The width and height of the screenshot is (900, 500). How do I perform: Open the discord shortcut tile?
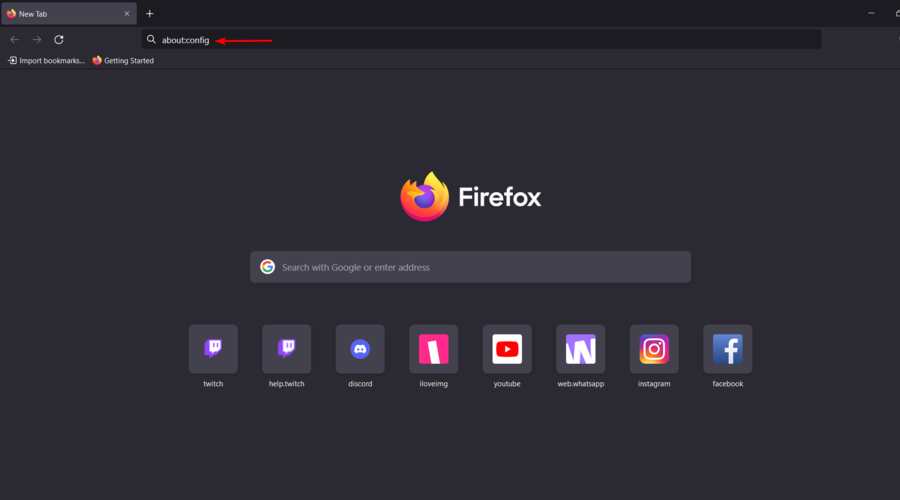pos(360,349)
